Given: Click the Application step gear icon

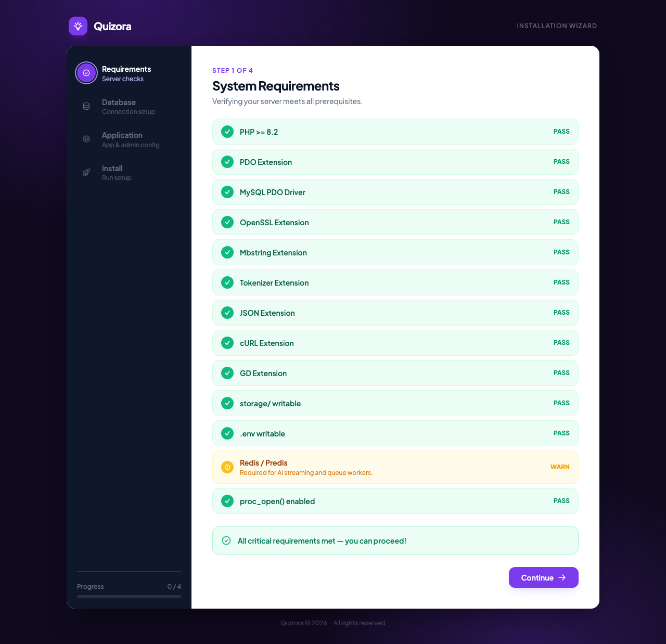Looking at the screenshot, I should tap(86, 139).
